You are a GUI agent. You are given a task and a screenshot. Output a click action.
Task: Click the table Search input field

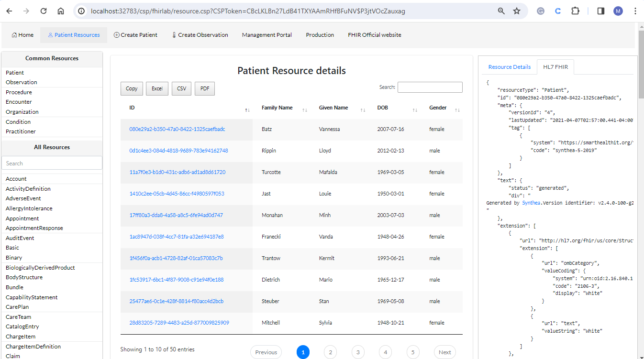click(430, 87)
